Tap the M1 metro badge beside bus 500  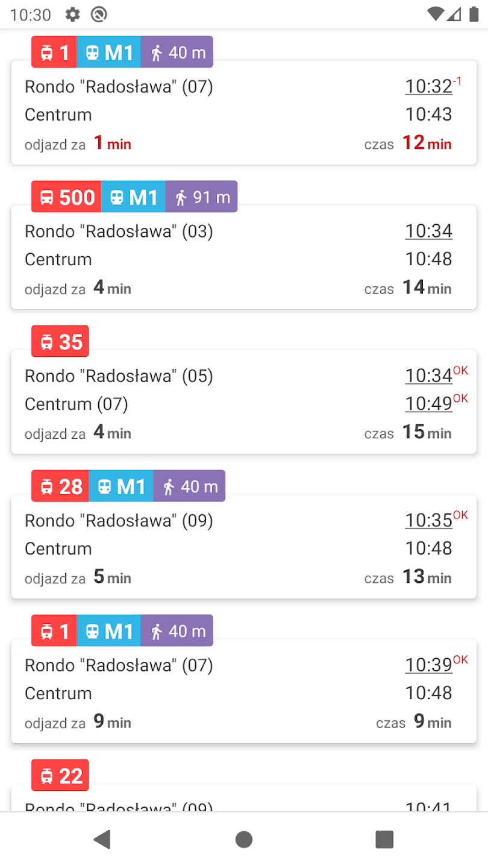(x=134, y=197)
